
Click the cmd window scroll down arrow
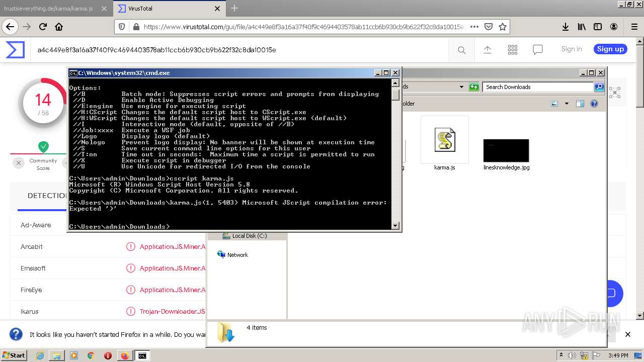coord(395,226)
